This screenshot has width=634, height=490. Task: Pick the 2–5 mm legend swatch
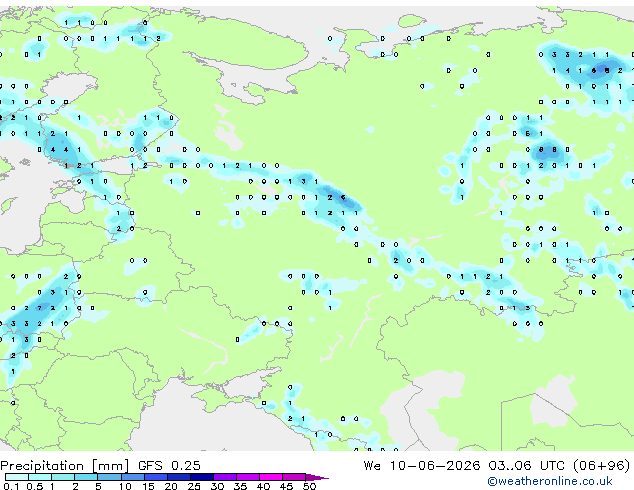[x=86, y=477]
